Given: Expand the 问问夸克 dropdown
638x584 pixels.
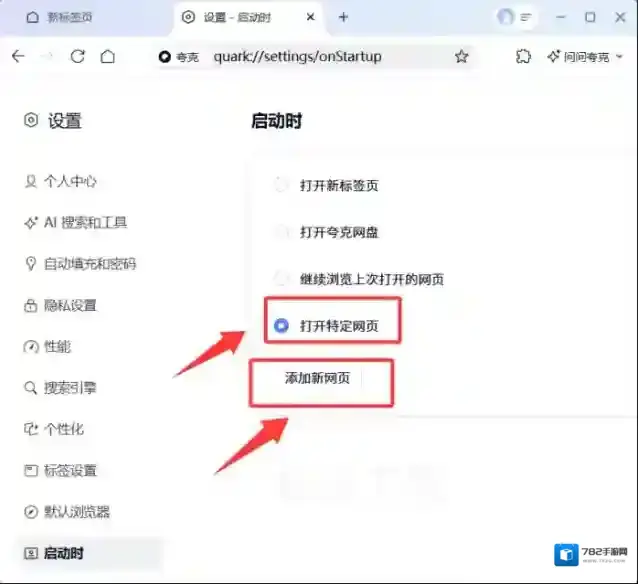Looking at the screenshot, I should [585, 57].
